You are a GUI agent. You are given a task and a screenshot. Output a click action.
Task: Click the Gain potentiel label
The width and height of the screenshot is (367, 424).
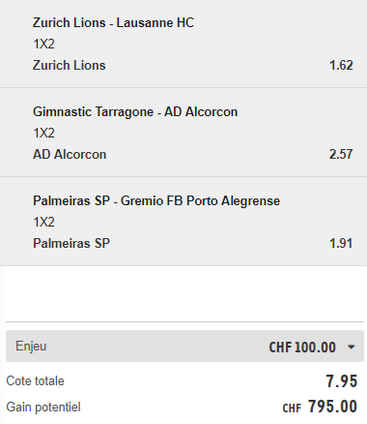pyautogui.click(x=43, y=407)
